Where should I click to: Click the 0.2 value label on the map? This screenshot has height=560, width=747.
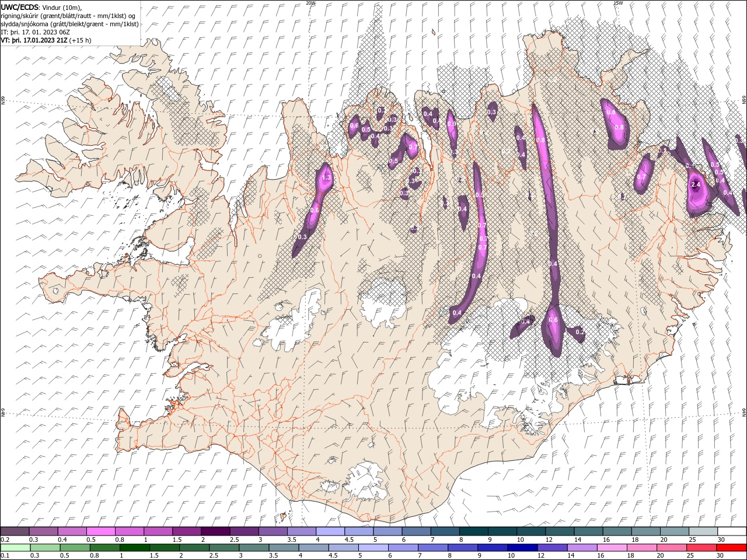point(580,331)
